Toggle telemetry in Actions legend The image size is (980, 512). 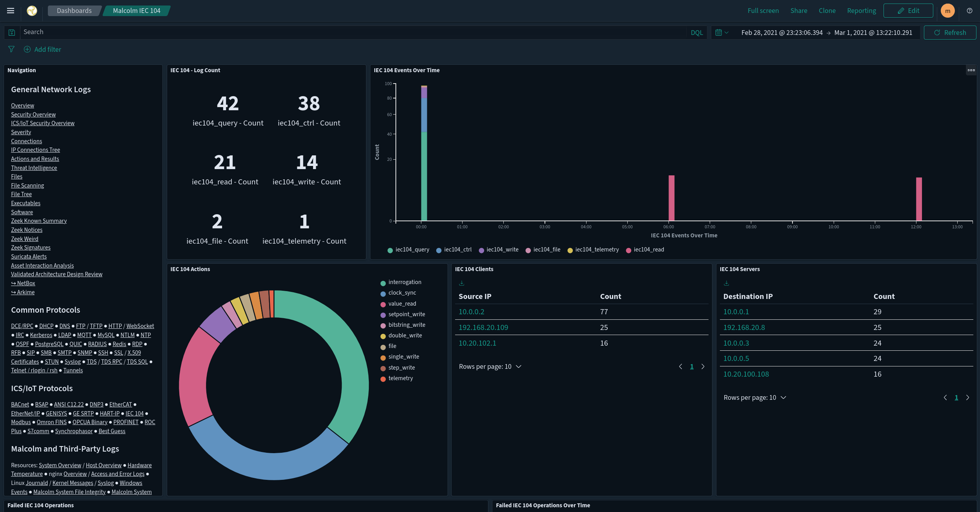397,379
